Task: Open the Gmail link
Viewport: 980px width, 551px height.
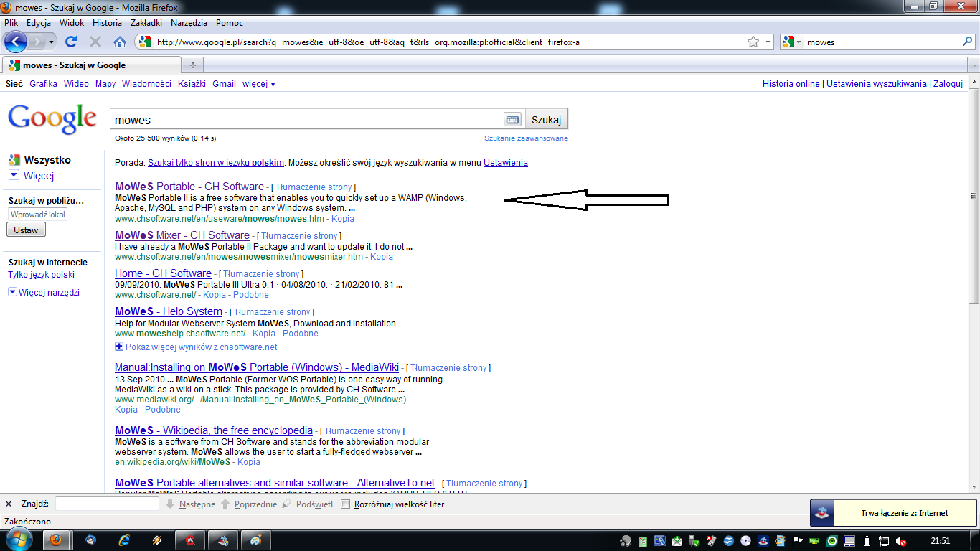Action: (x=224, y=84)
